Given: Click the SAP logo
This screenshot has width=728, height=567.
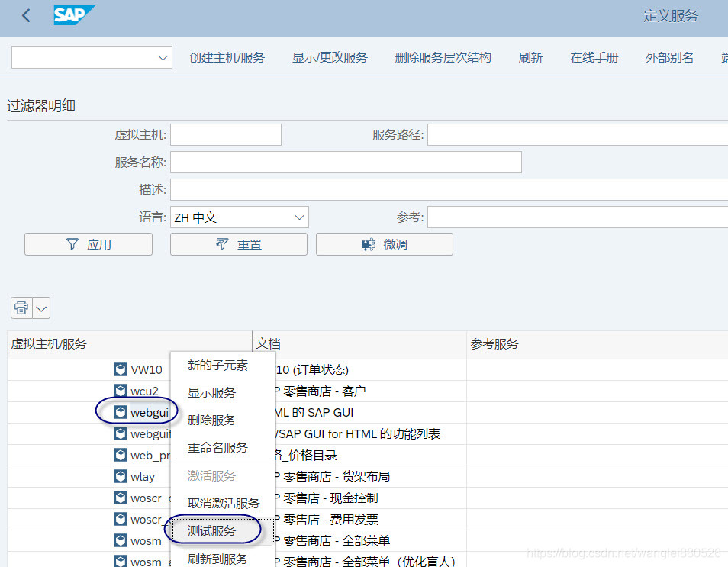Looking at the screenshot, I should (x=72, y=15).
